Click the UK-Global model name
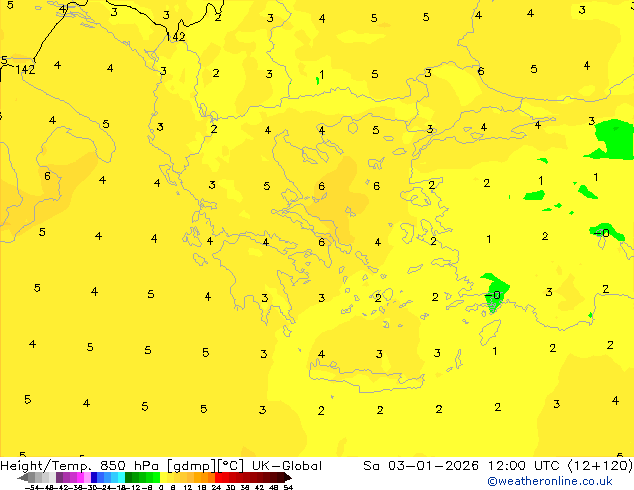634x490 pixels. [287, 466]
